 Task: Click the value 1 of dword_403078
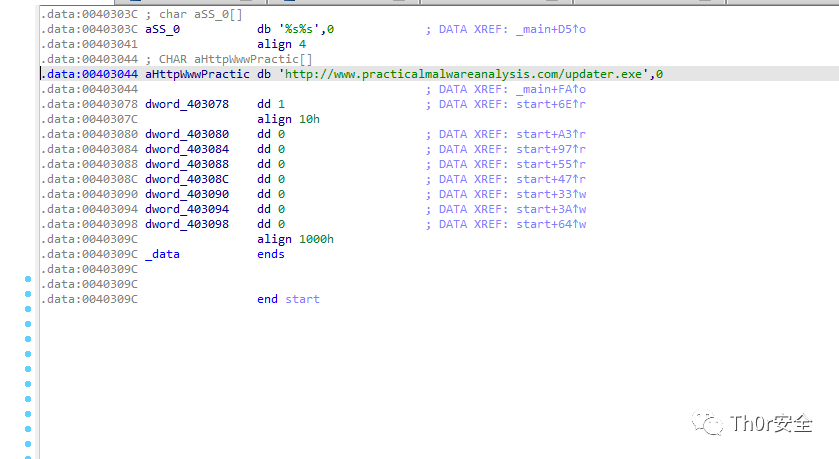click(x=281, y=104)
